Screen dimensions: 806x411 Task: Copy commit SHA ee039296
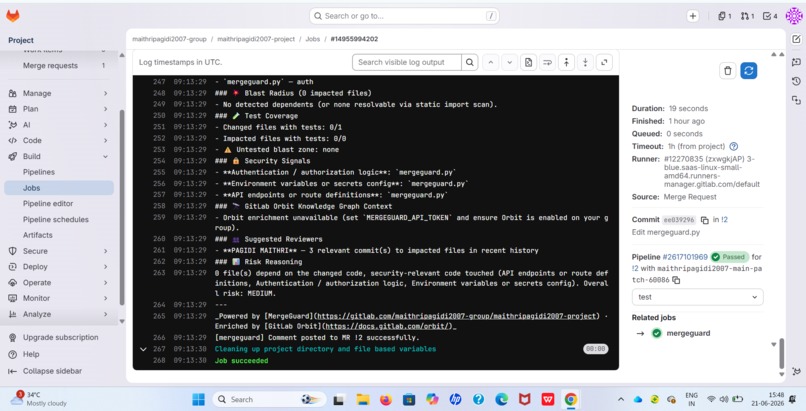point(704,220)
